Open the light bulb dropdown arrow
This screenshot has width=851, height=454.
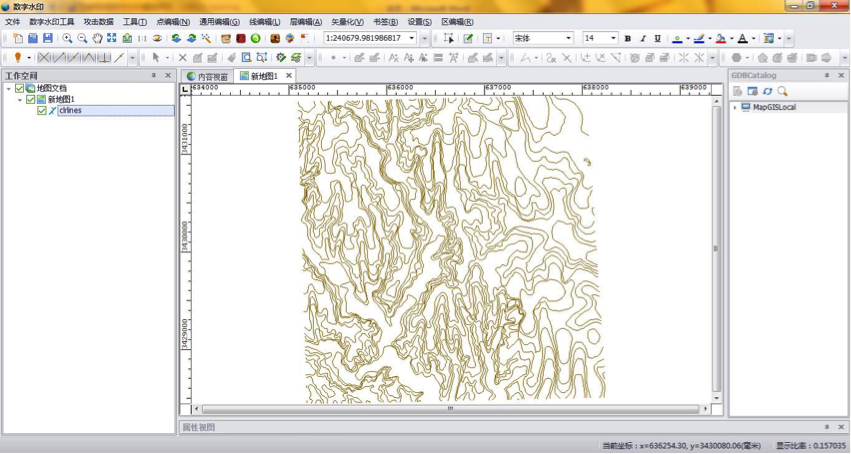tap(28, 57)
